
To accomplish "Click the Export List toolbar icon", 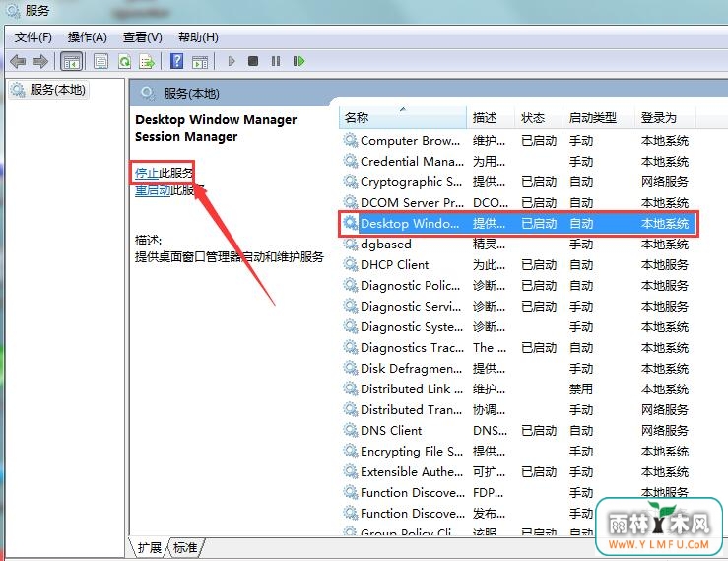I will coord(147,61).
